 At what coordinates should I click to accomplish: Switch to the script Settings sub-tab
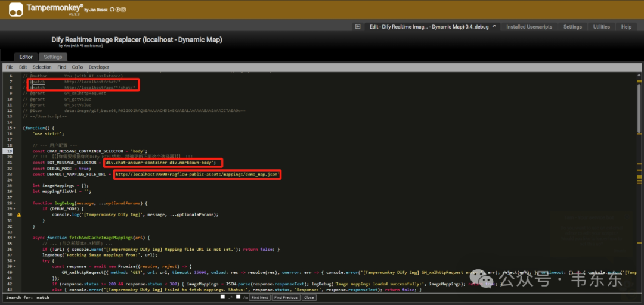pyautogui.click(x=53, y=57)
